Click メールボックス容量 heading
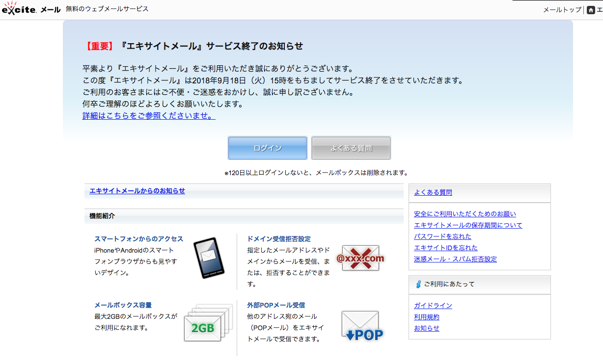603x364 pixels. pyautogui.click(x=123, y=305)
